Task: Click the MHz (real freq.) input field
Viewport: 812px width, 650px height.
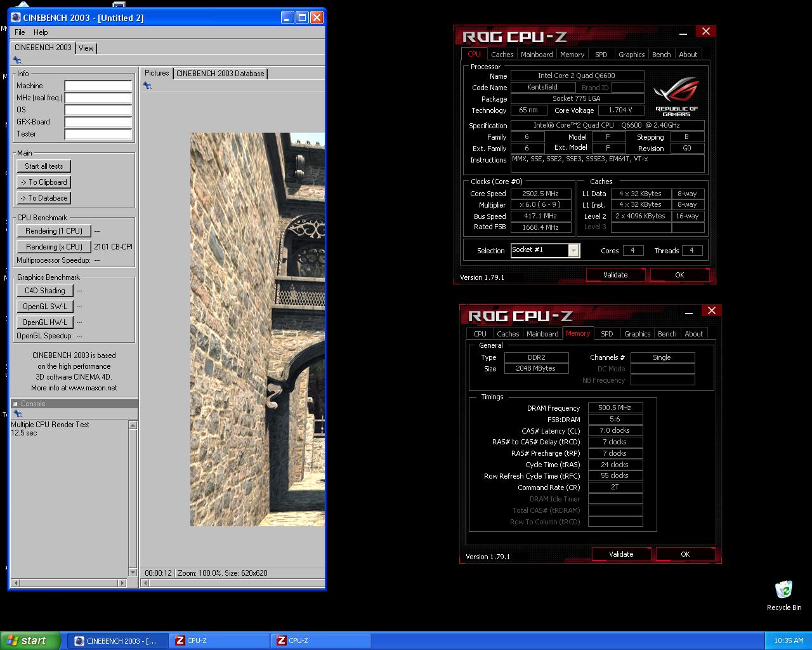Action: [98, 98]
